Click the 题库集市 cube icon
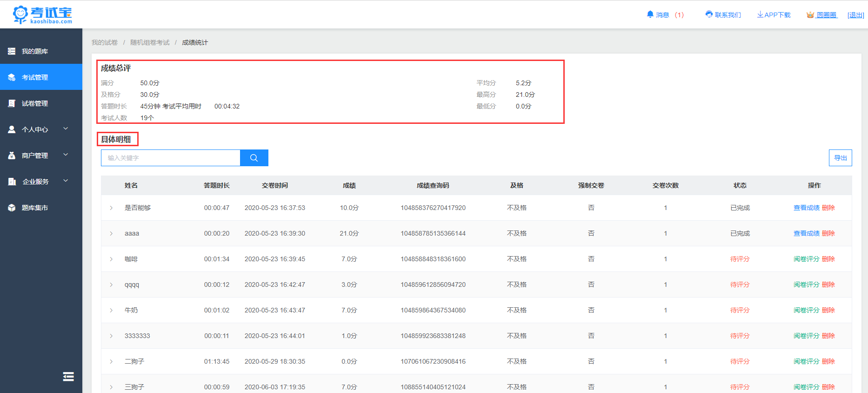 12,208
